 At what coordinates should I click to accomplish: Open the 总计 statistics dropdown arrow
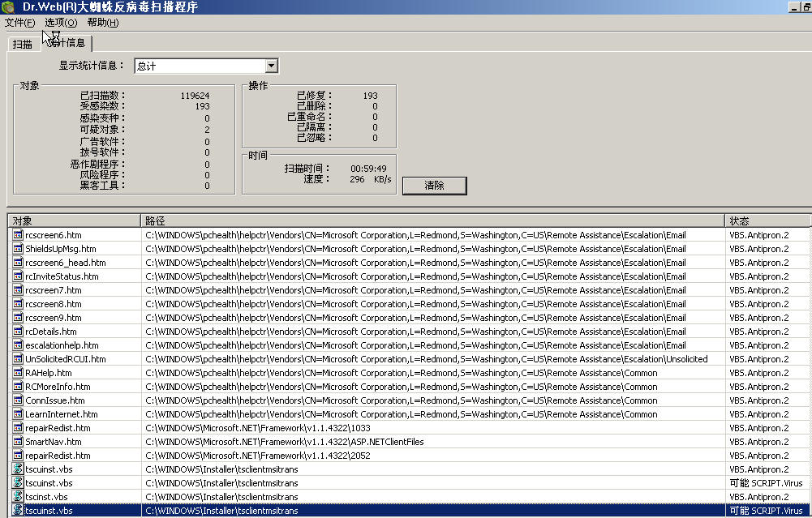click(x=272, y=66)
